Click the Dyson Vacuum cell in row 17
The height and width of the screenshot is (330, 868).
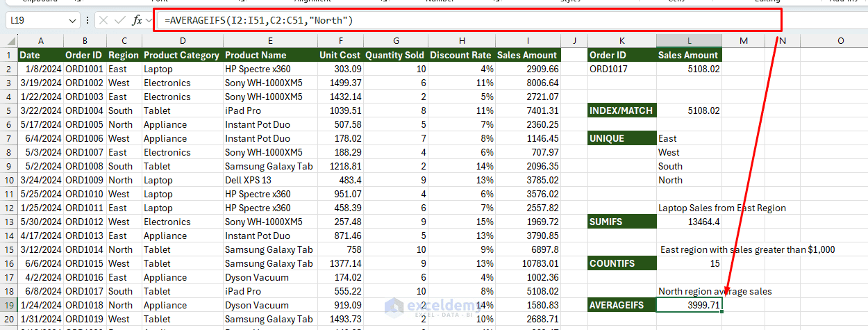[x=270, y=277]
